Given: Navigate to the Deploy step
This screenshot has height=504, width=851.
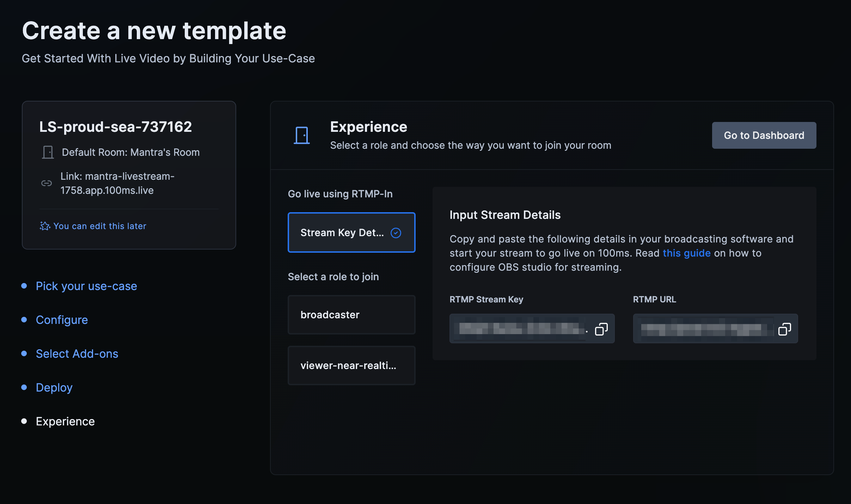Looking at the screenshot, I should tap(54, 387).
